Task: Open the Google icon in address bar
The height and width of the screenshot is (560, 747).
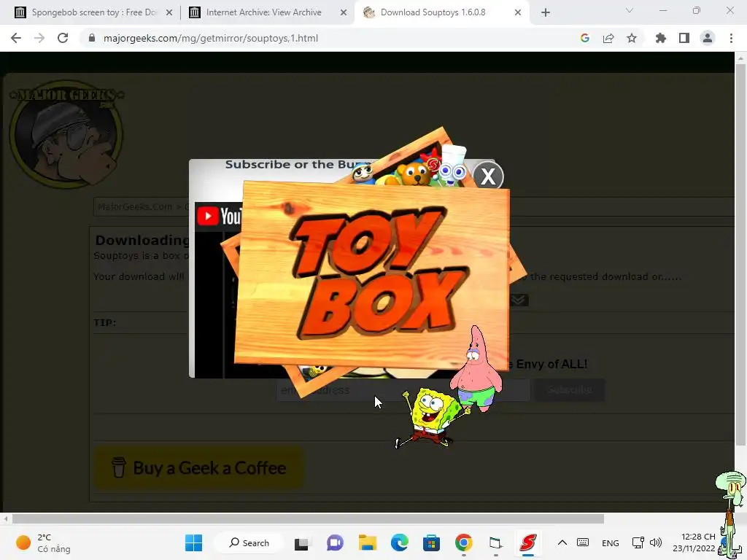Action: click(584, 38)
